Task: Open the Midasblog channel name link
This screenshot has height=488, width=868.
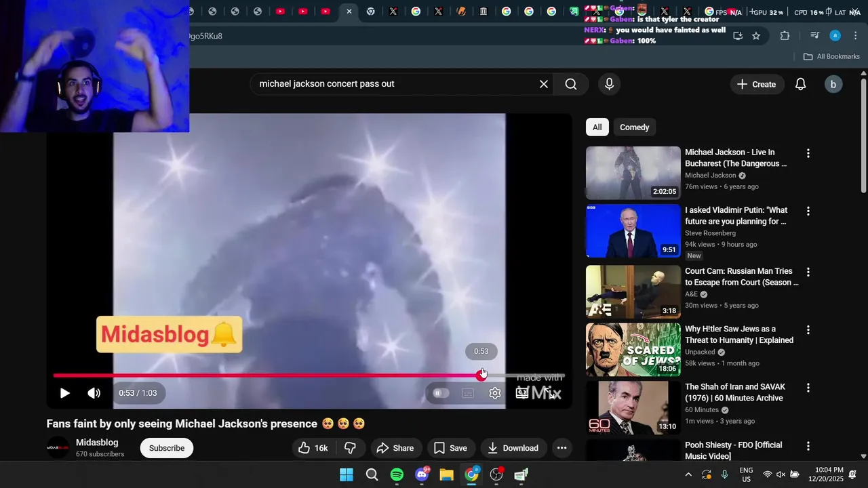Action: pos(97,443)
